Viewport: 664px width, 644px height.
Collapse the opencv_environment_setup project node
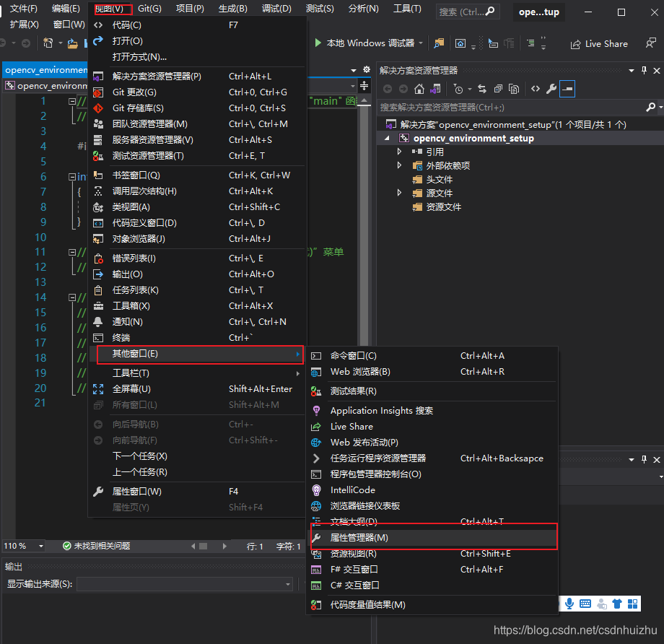[x=387, y=138]
